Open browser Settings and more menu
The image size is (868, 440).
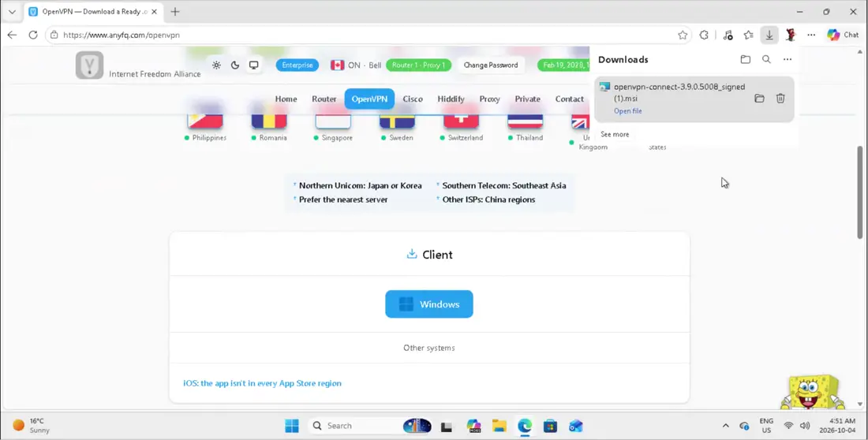[811, 35]
